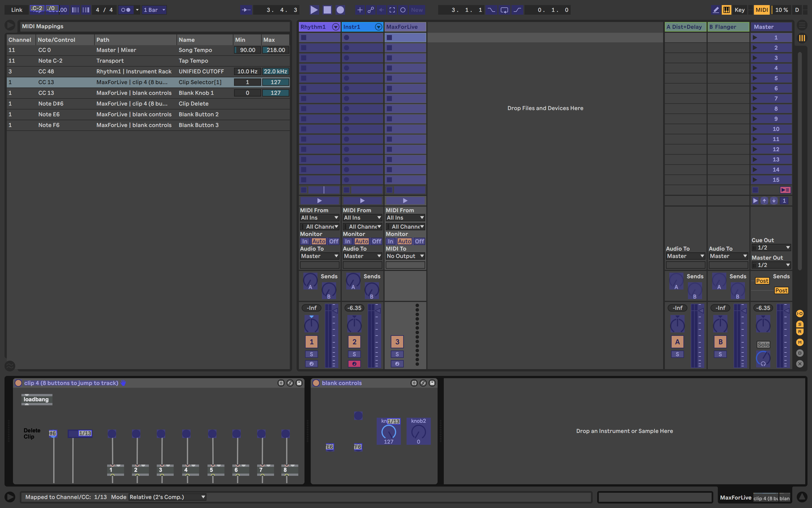Viewport: 812px width, 508px height.
Task: Set Instr1 monitor to Off
Action: click(376, 241)
